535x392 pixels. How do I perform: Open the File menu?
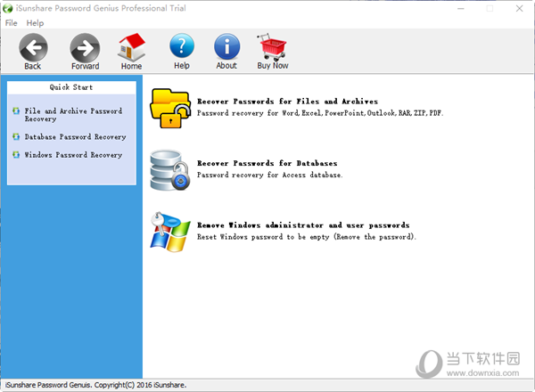[11, 23]
